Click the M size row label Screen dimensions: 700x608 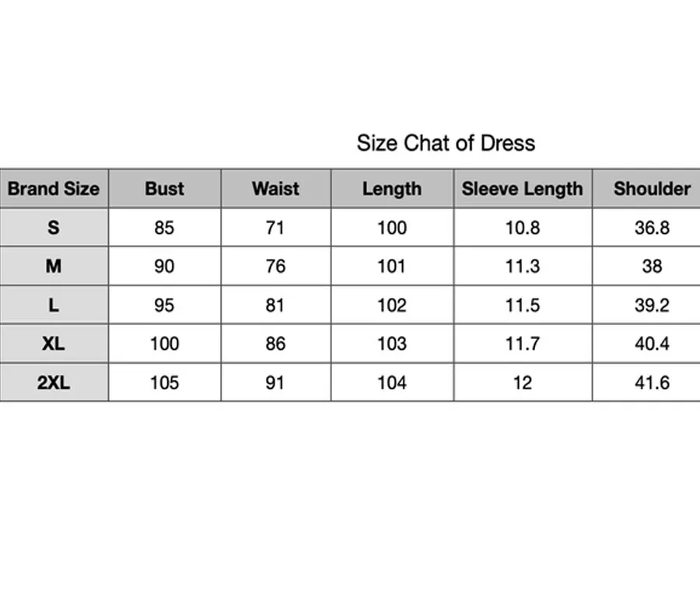[54, 267]
